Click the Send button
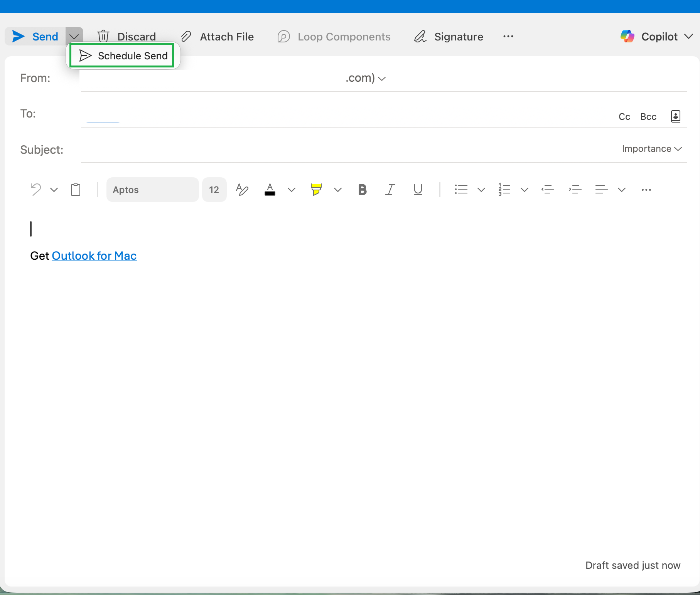 pos(35,37)
